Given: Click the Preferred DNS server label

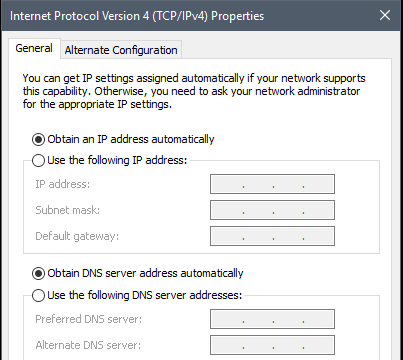Looking at the screenshot, I should (x=89, y=319).
